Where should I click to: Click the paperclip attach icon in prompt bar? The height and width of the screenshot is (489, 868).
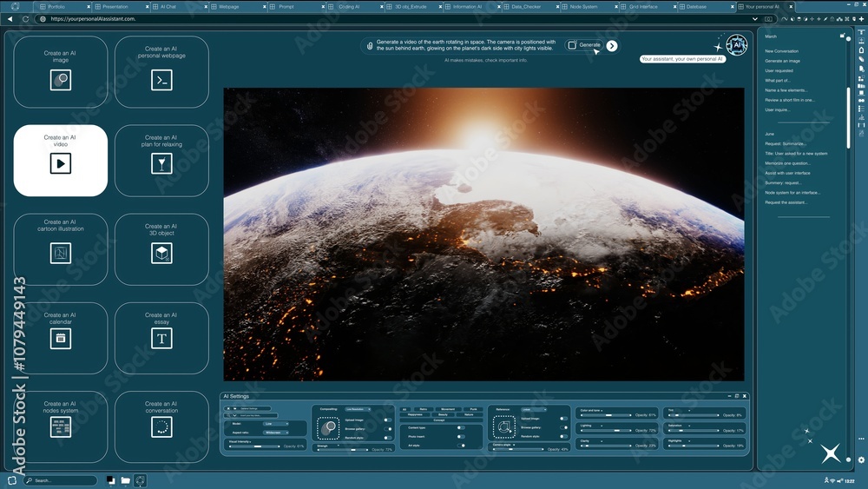click(370, 46)
